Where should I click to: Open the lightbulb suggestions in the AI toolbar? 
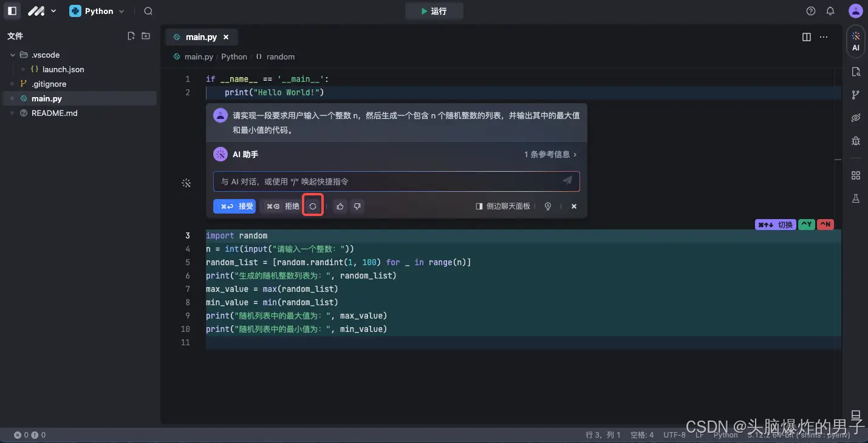pos(547,206)
